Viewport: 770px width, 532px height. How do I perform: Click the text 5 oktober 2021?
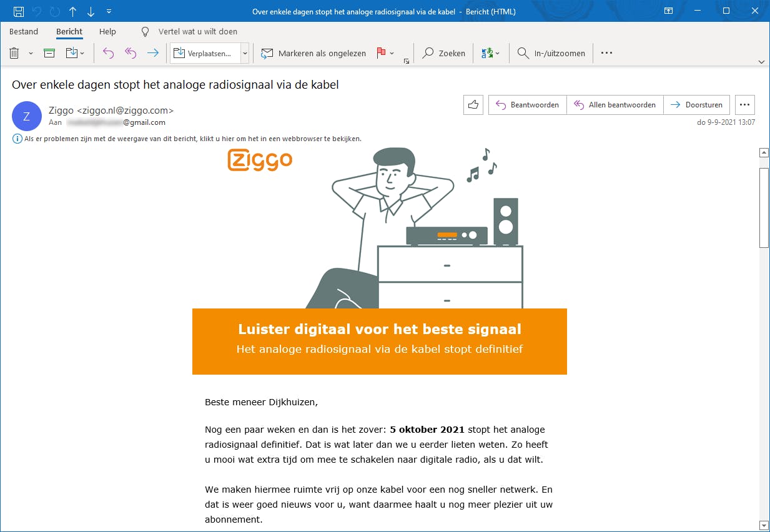(427, 430)
